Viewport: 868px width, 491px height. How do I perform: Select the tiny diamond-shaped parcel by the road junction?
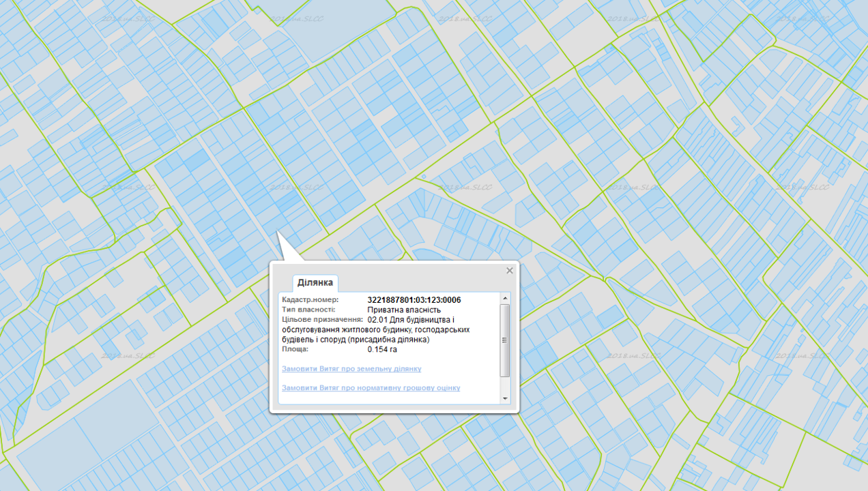[x=423, y=177]
